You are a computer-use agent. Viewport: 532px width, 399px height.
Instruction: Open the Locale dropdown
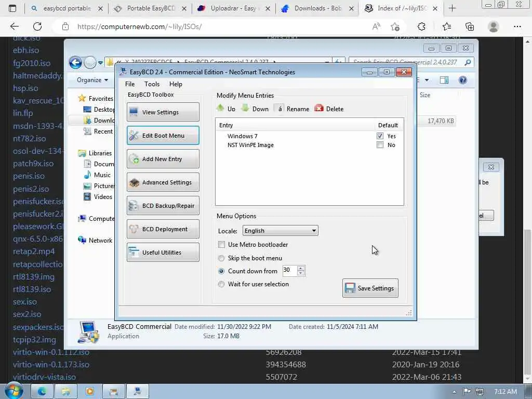(x=280, y=231)
